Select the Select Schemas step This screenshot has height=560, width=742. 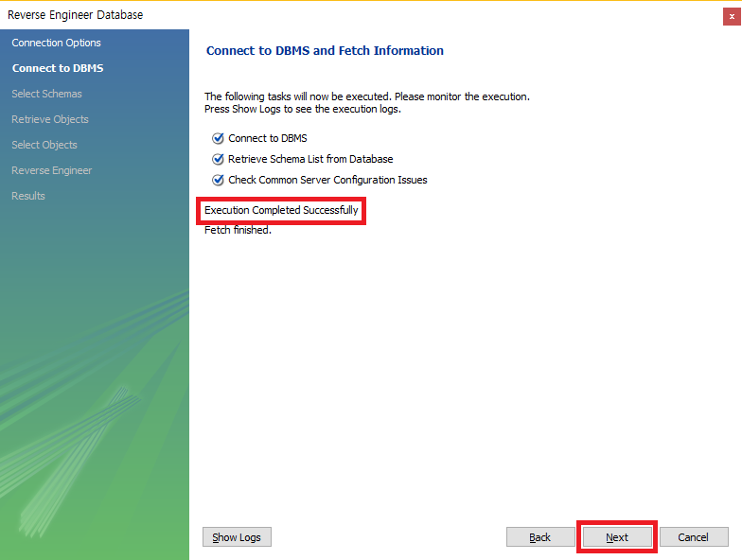tap(47, 94)
